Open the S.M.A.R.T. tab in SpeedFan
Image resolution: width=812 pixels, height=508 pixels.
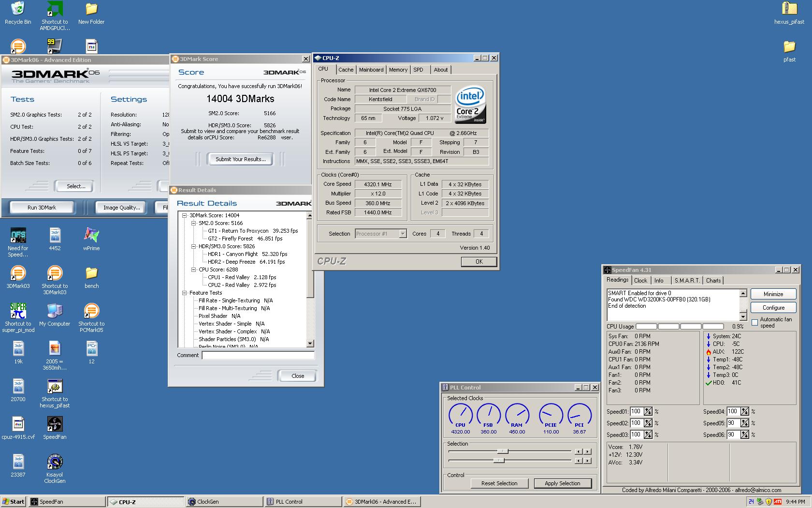687,281
